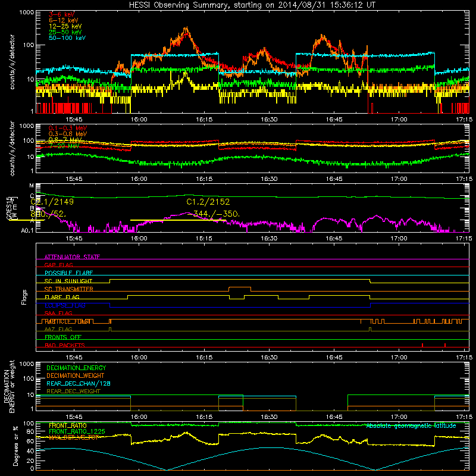Click the 16:30 tick in the Flags panel
476x476 pixels.
[269, 358]
